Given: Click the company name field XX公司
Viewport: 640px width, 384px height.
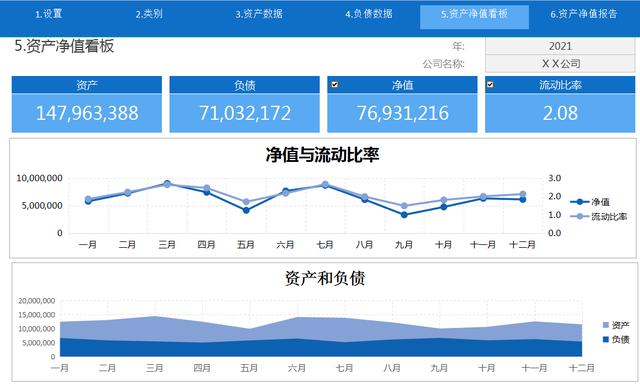Looking at the screenshot, I should tap(560, 64).
